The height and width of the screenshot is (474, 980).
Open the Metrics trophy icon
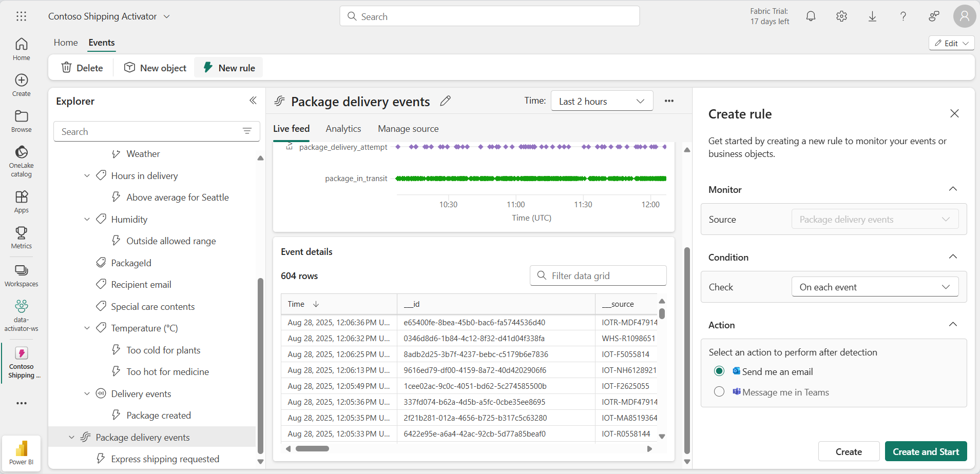(x=21, y=238)
